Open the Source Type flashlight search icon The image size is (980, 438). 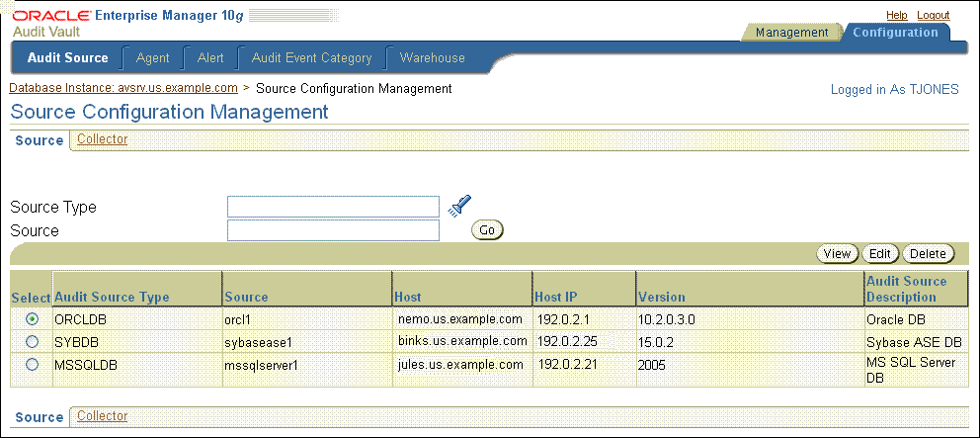click(x=460, y=206)
